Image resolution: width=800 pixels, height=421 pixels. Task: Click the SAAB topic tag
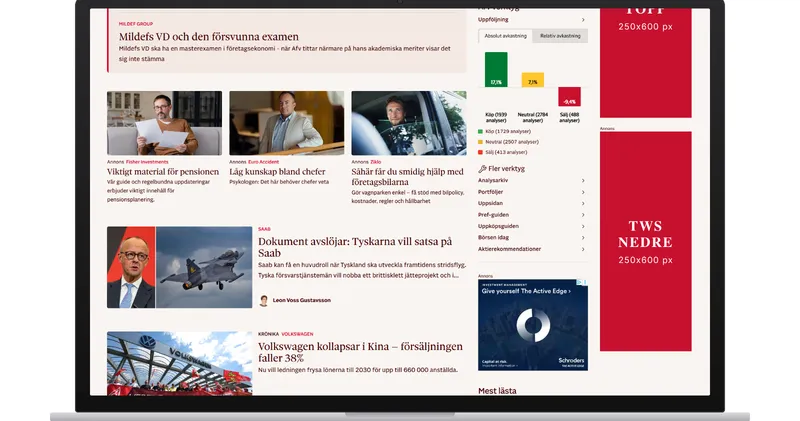264,229
